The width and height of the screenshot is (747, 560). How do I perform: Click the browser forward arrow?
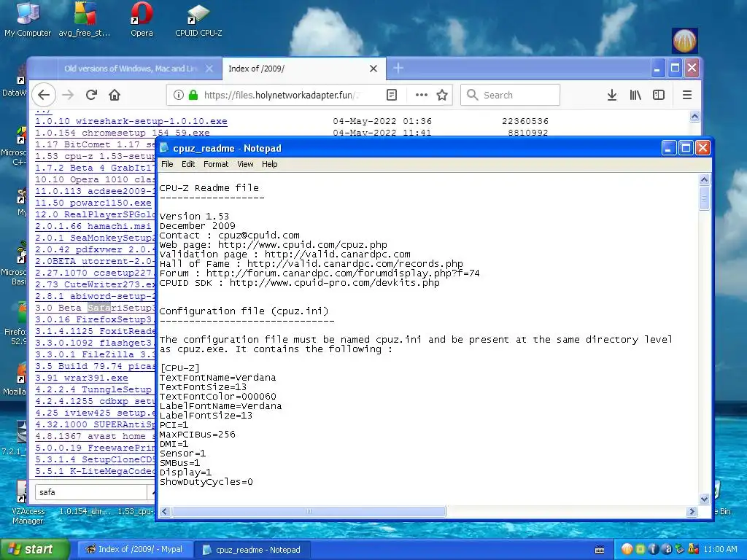(x=68, y=95)
